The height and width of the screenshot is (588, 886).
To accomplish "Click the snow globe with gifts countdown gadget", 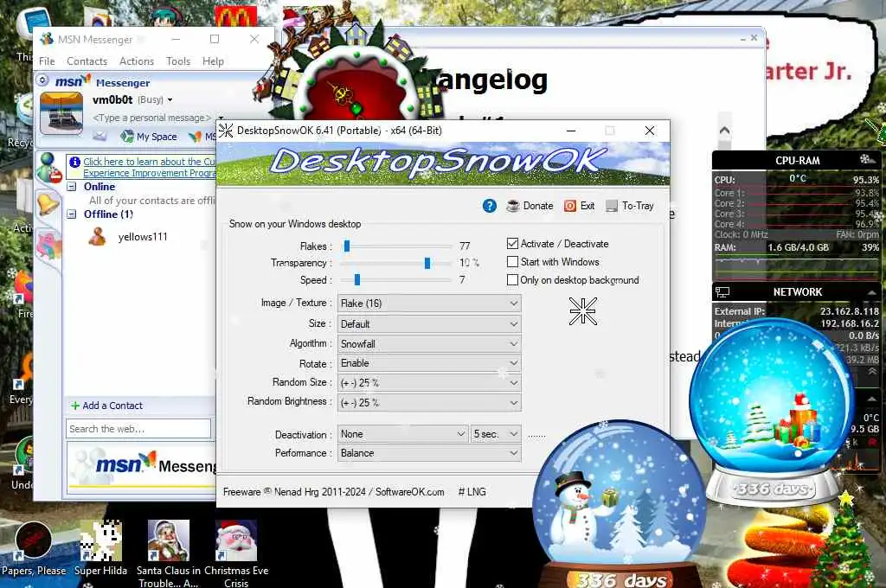I will (771, 412).
